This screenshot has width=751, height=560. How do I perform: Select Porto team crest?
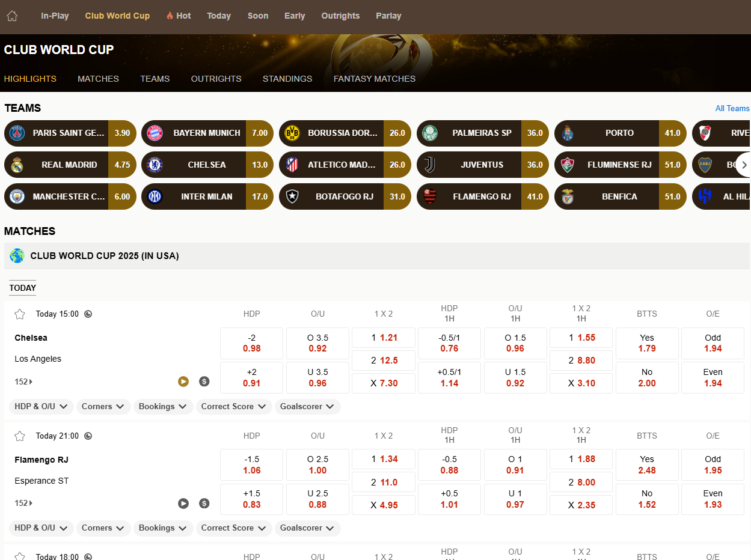(568, 133)
